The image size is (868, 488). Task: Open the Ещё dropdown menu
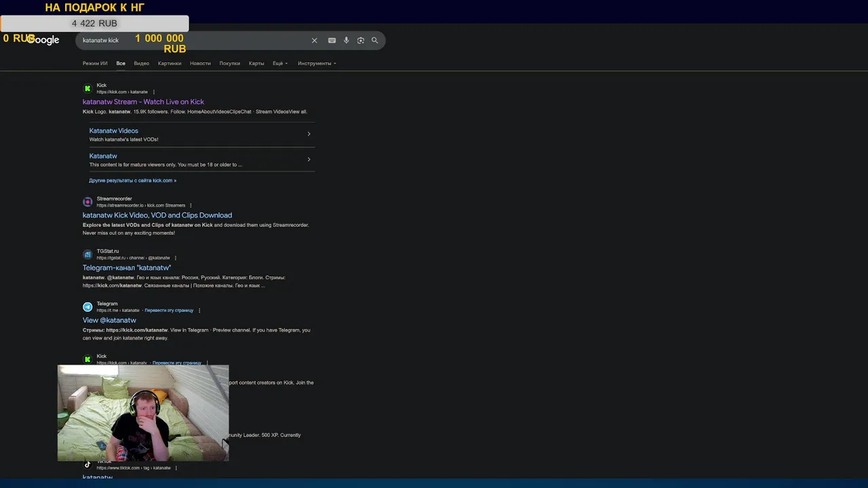[280, 64]
